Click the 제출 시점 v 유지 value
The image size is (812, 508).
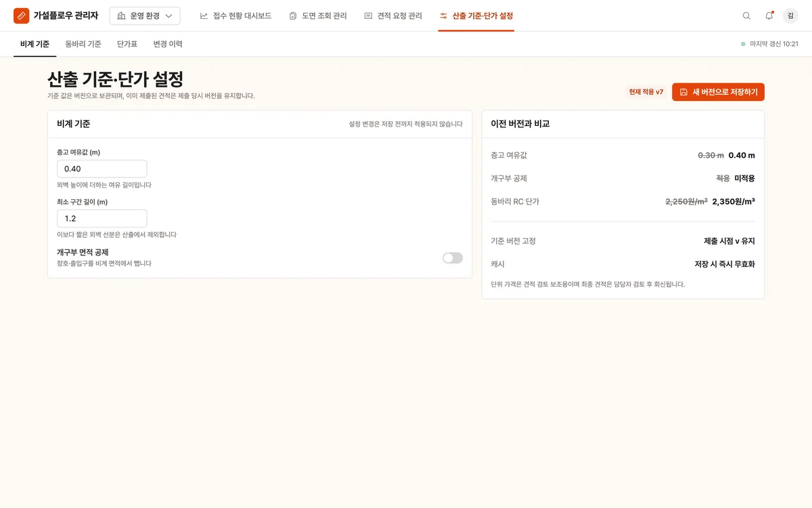pyautogui.click(x=729, y=241)
